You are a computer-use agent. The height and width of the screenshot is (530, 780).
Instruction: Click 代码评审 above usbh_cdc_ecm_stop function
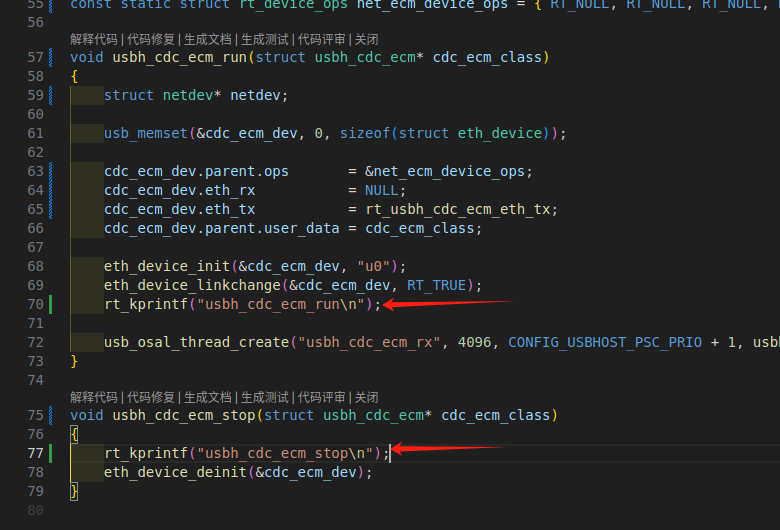(x=324, y=397)
